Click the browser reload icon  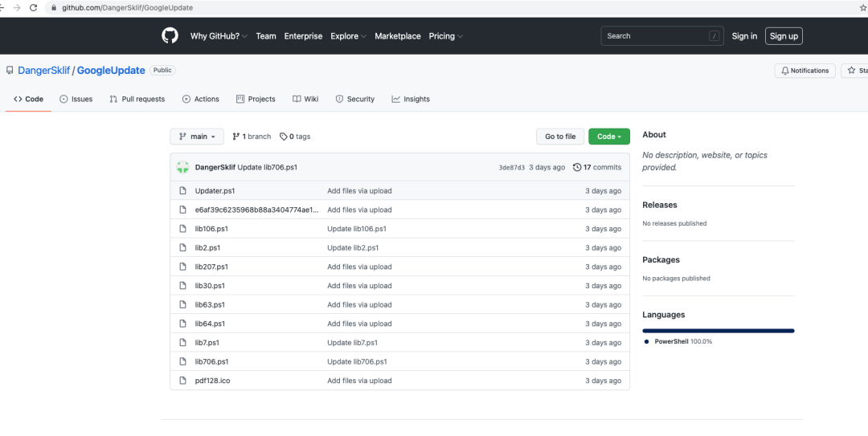pos(33,8)
